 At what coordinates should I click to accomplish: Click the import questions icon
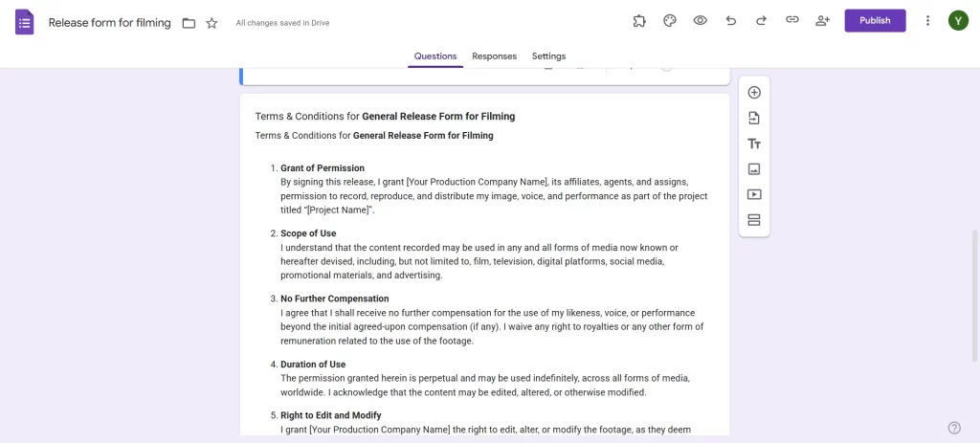point(754,118)
